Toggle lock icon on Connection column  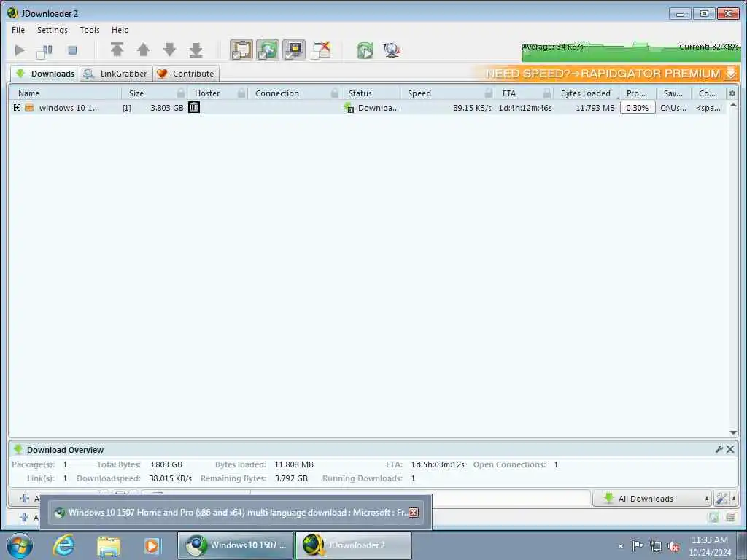(335, 93)
